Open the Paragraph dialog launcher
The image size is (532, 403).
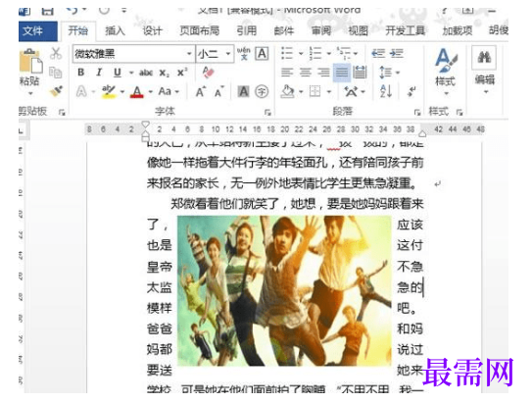[x=417, y=112]
